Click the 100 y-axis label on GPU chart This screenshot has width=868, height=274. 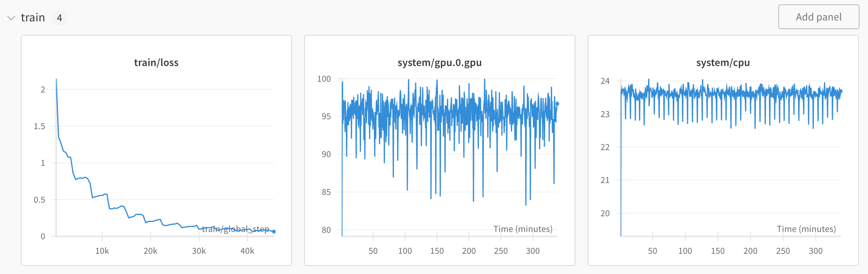pos(324,79)
